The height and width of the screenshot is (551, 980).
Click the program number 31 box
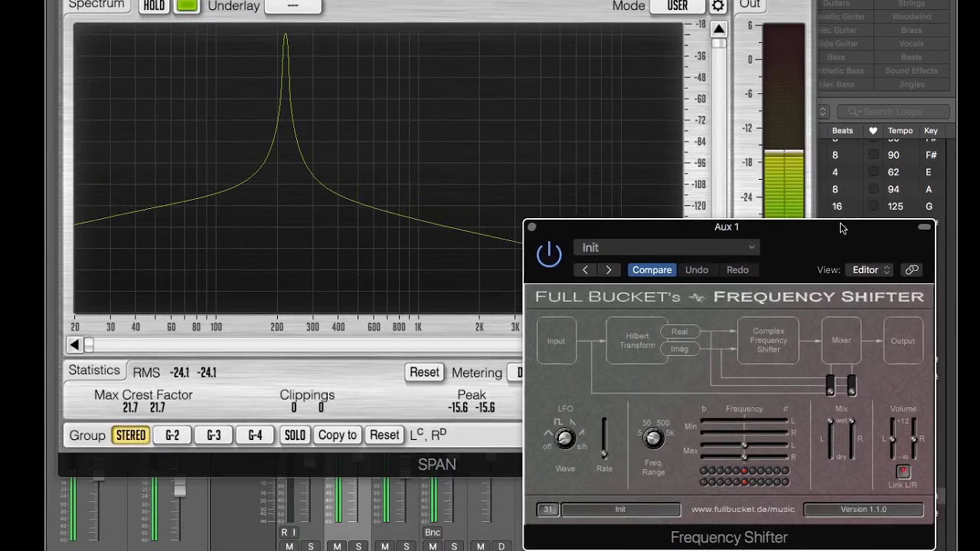[x=547, y=509]
